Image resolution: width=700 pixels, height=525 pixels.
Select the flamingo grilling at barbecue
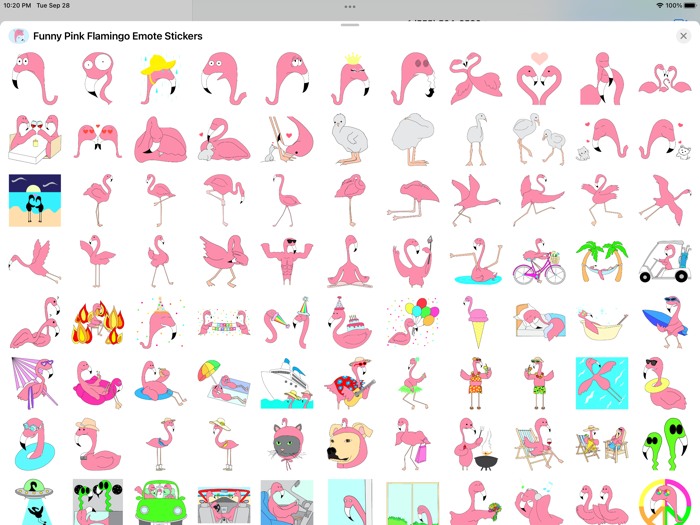tap(476, 444)
